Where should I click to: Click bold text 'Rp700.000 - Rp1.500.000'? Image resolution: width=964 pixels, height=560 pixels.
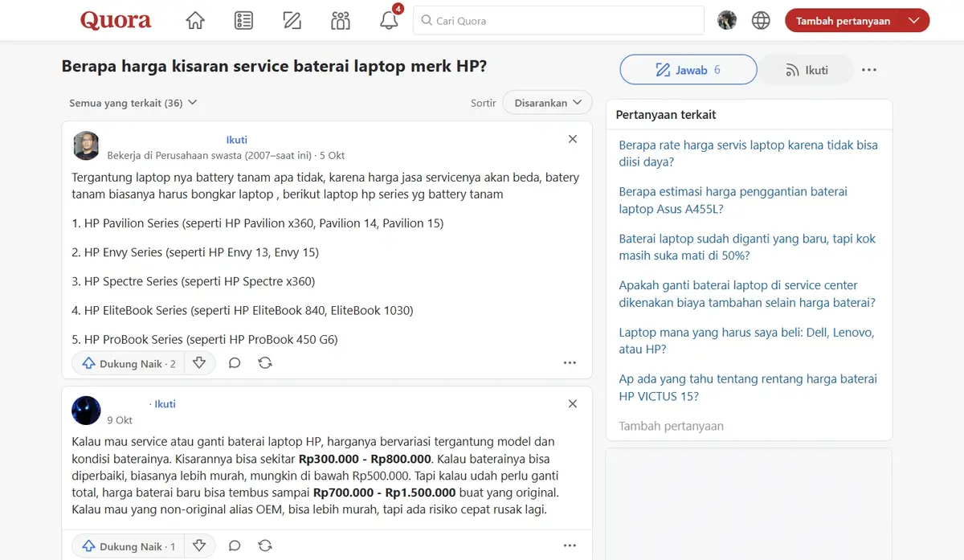point(385,493)
